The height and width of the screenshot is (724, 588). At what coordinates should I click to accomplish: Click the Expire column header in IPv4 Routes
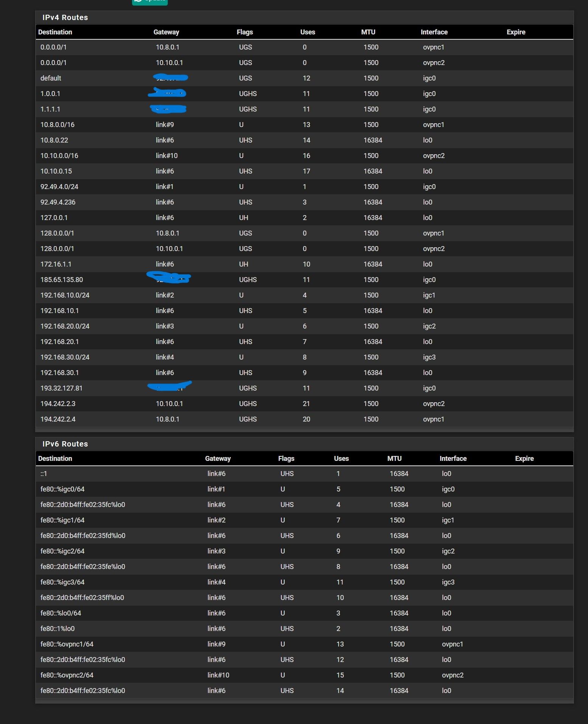pos(516,32)
